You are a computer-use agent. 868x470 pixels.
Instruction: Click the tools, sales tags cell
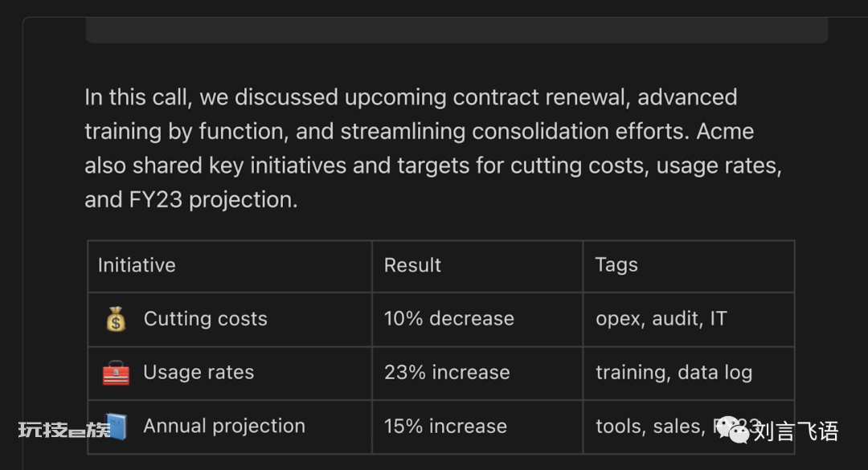pyautogui.click(x=689, y=427)
